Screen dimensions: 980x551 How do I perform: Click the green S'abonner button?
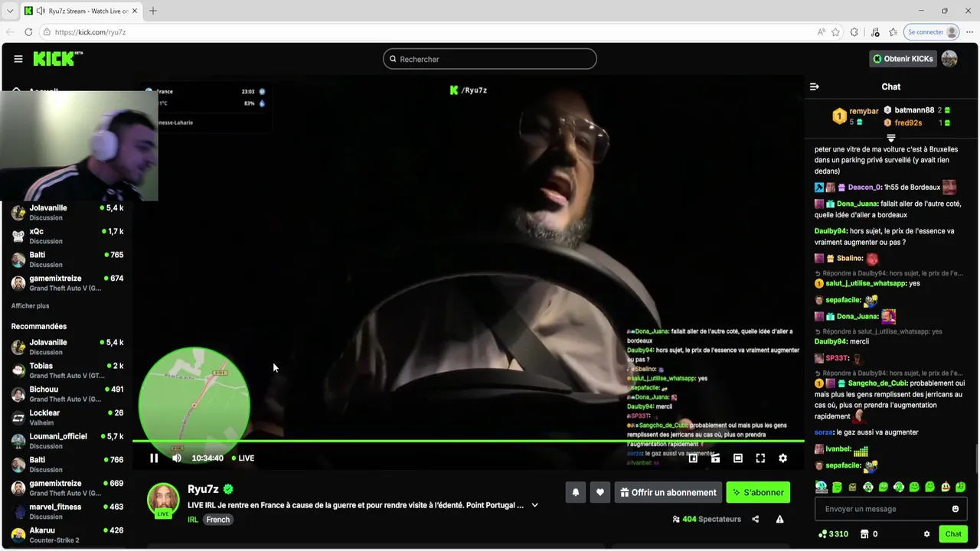[758, 493]
